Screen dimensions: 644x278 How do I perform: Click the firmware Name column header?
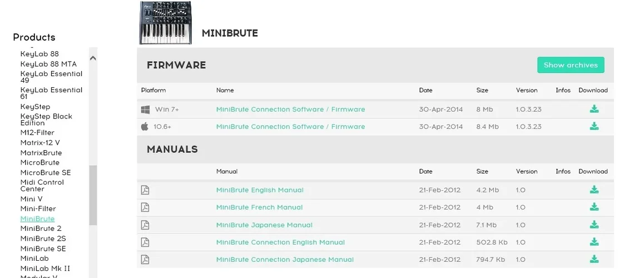225,90
